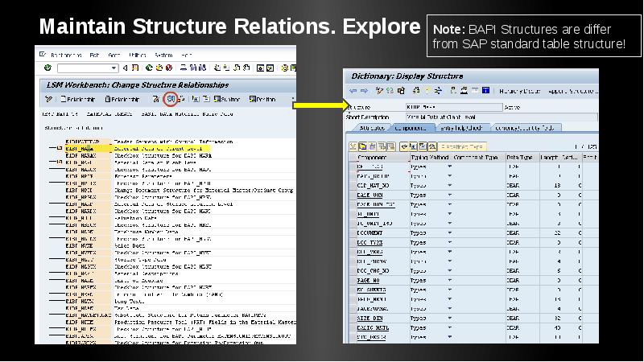This screenshot has height=362, width=644.
Task: Open the Goto menu in LSM Workbench
Action: (114, 55)
